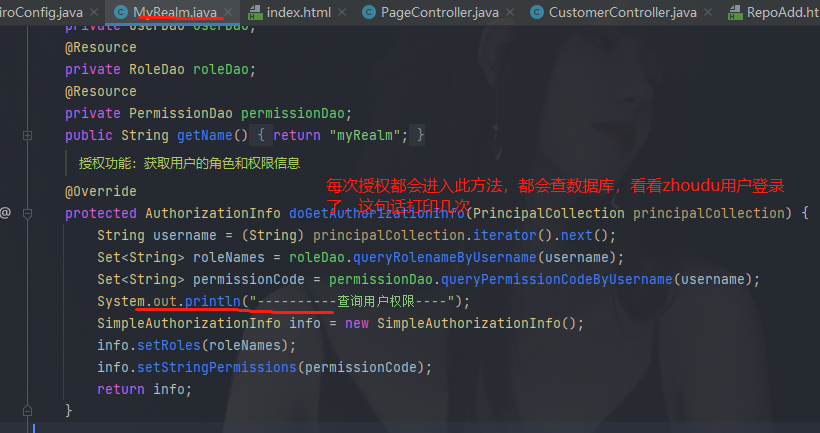Click the override gutter marker beside doGetAuthorizationInfo
Viewport: 820px width, 433px height.
pyautogui.click(x=5, y=213)
